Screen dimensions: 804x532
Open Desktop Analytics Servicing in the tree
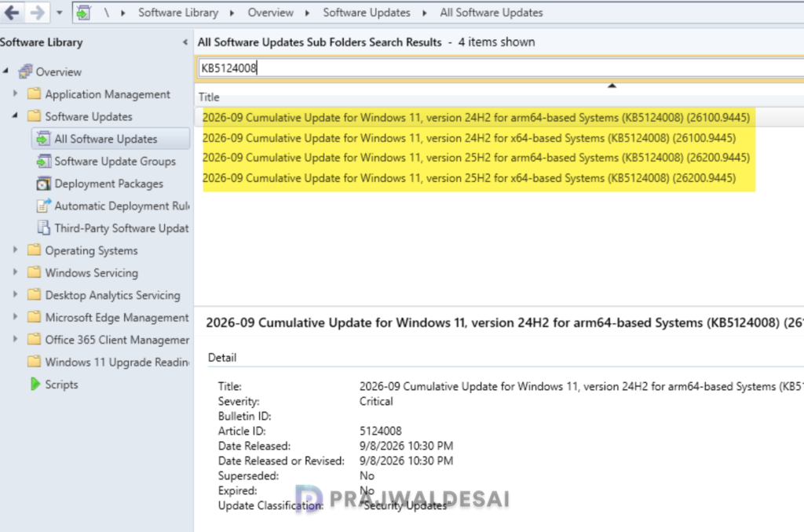(113, 295)
